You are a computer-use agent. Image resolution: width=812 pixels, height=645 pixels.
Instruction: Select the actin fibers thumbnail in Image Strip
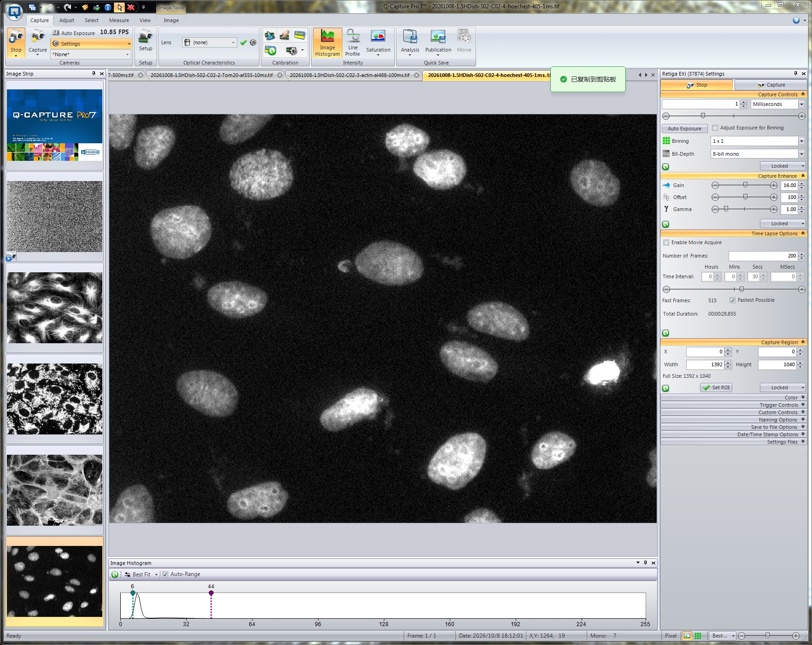click(54, 490)
